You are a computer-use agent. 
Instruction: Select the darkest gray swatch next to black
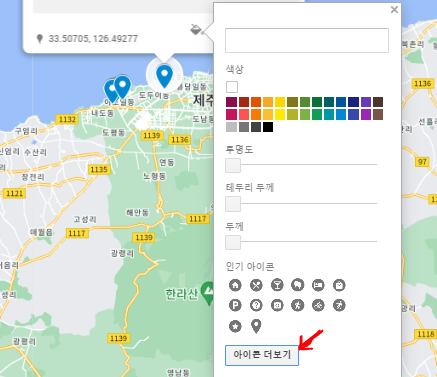pos(256,127)
